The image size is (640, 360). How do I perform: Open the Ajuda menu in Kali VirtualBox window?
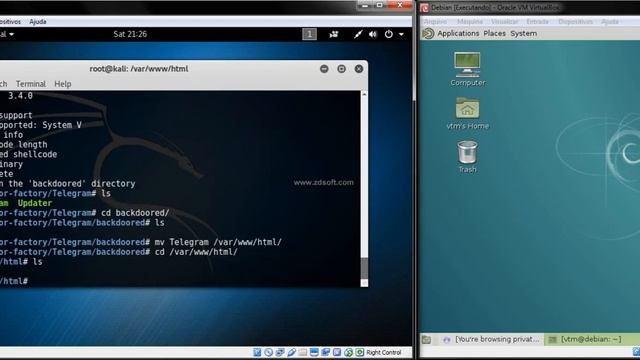38,22
